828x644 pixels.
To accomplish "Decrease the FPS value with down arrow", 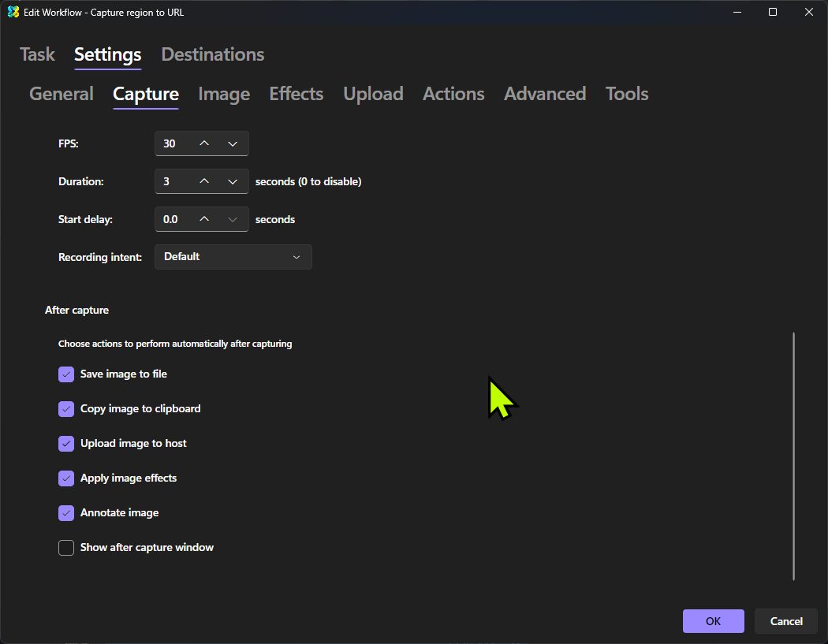I will click(233, 143).
